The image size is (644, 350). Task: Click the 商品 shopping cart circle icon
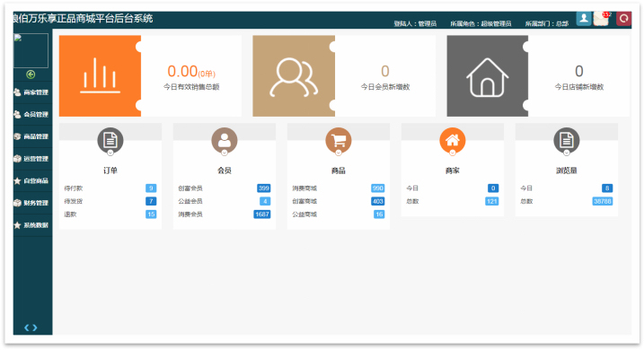[339, 140]
